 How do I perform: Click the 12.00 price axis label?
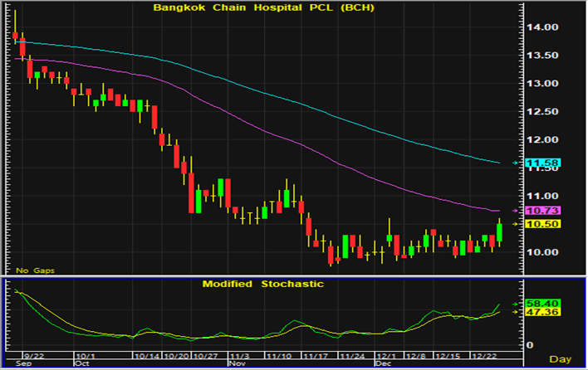[x=542, y=139]
